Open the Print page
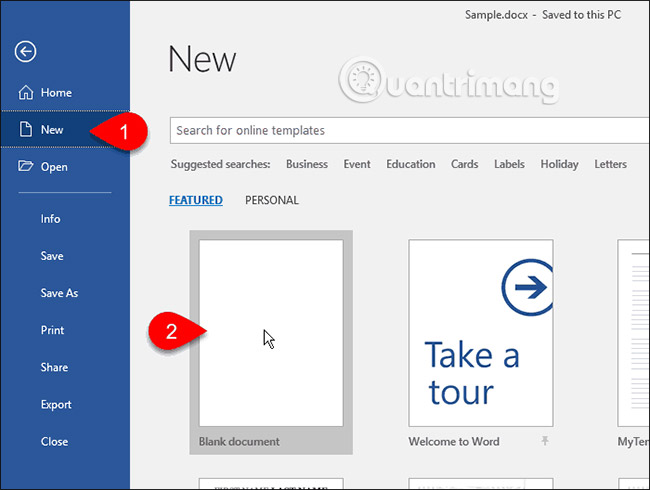650x490 pixels. click(52, 330)
